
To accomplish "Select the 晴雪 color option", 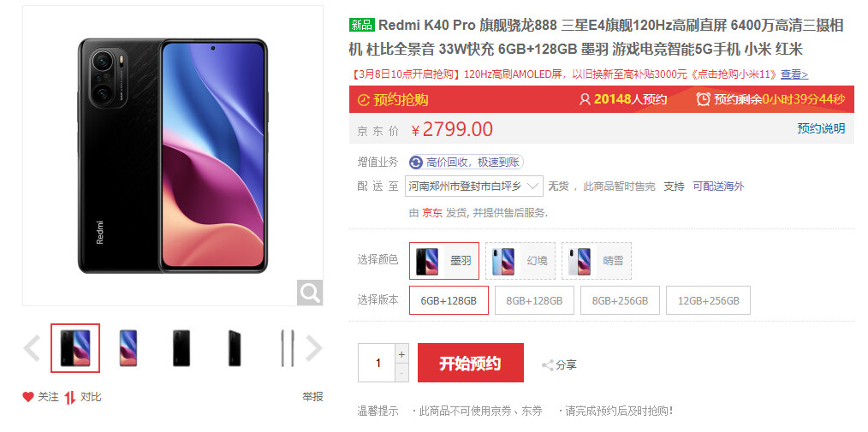I will 596,261.
